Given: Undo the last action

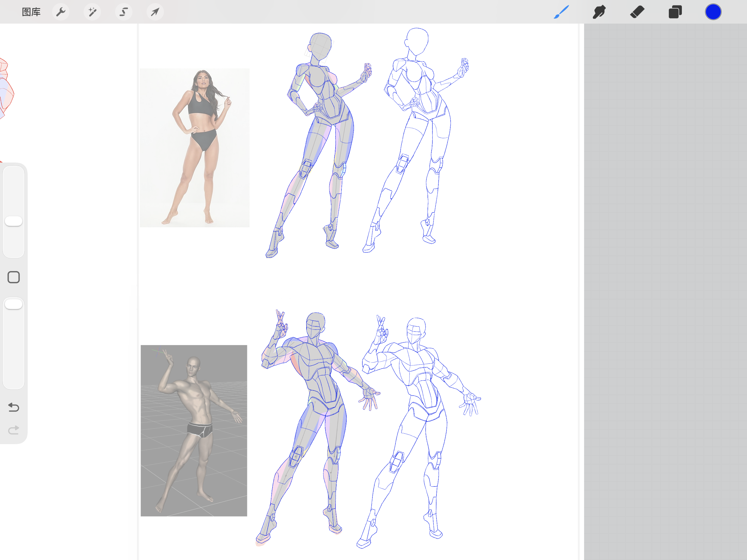Looking at the screenshot, I should [x=14, y=407].
